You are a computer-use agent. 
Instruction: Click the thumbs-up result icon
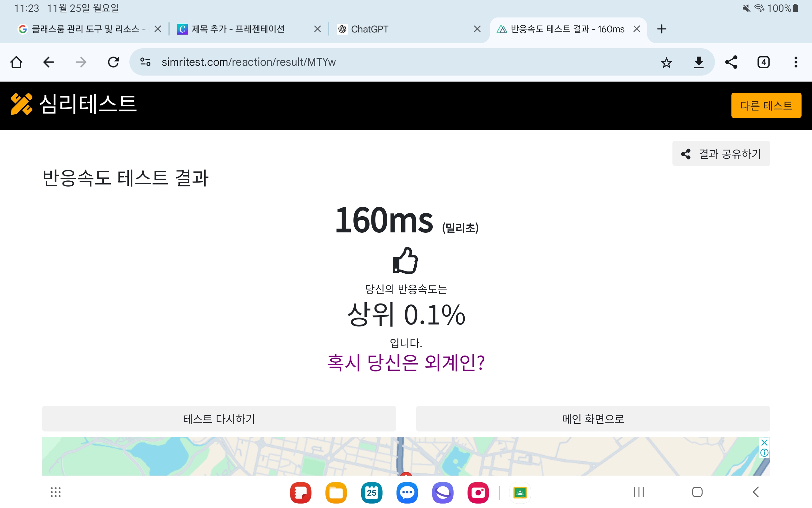point(405,260)
